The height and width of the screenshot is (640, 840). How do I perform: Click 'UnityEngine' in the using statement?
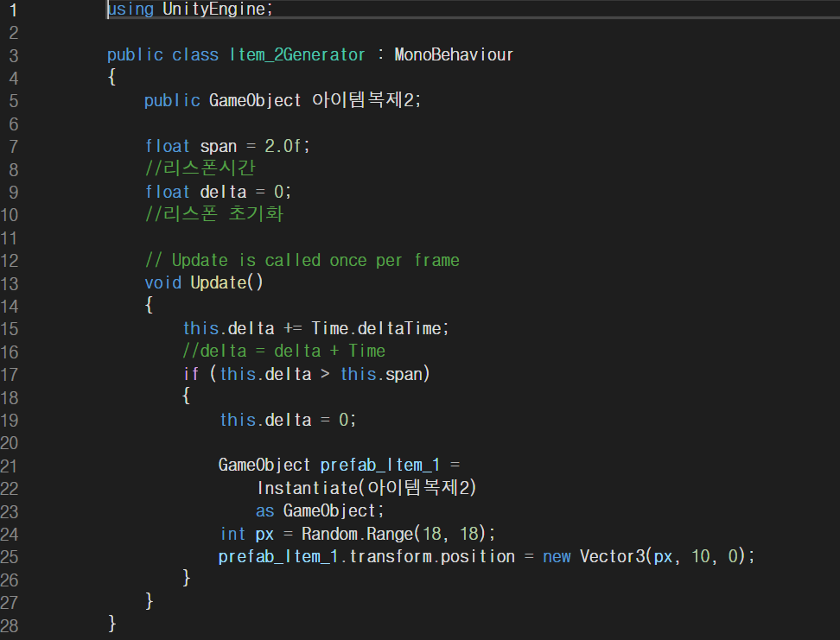click(214, 10)
